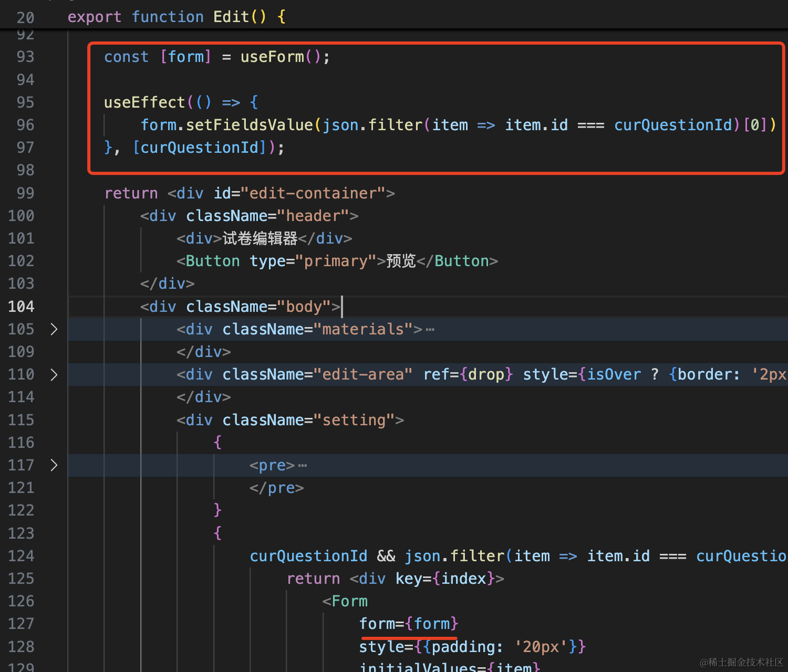
Task: Click className="header" attribute
Action: (x=267, y=216)
